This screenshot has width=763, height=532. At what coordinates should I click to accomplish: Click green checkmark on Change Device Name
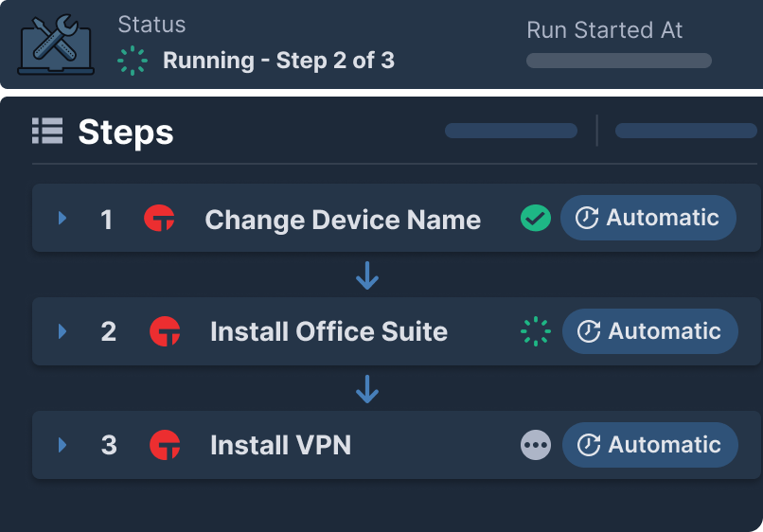point(536,218)
